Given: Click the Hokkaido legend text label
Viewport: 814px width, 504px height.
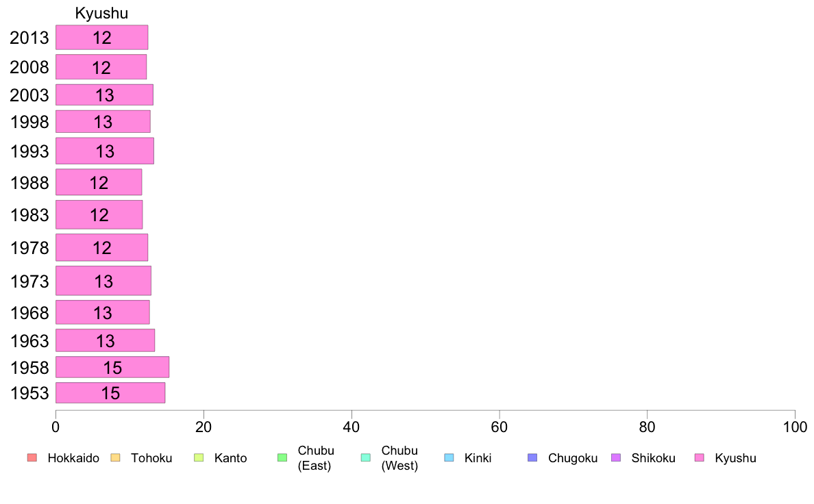Looking at the screenshot, I should click(73, 458).
